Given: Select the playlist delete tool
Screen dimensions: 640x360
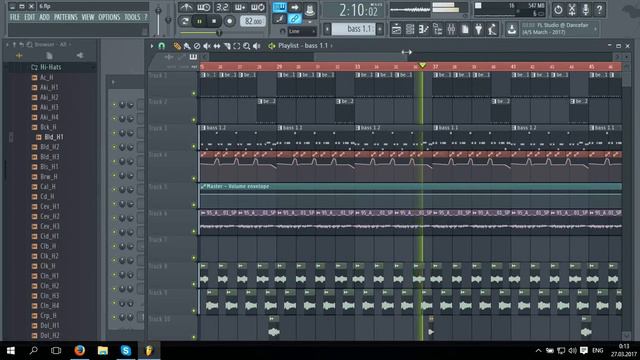Looking at the screenshot, I should tap(197, 46).
